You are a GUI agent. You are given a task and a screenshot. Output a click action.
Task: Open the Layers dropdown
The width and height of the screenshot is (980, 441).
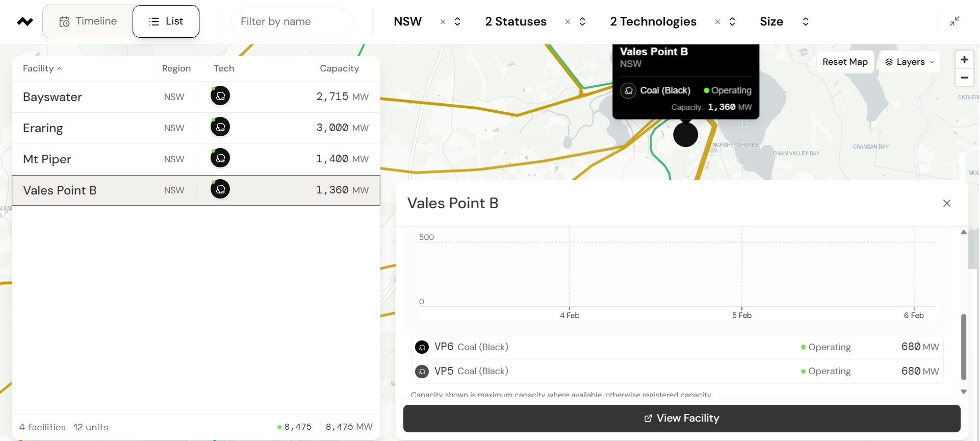[x=910, y=62]
